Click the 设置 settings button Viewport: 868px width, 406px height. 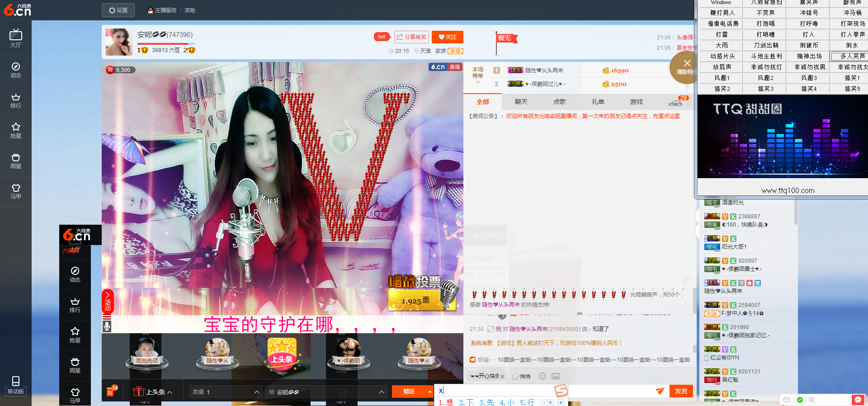pyautogui.click(x=118, y=10)
